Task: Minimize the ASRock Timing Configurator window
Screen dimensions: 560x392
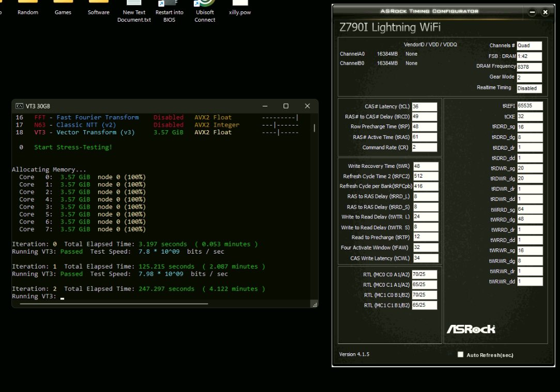Action: tap(532, 12)
